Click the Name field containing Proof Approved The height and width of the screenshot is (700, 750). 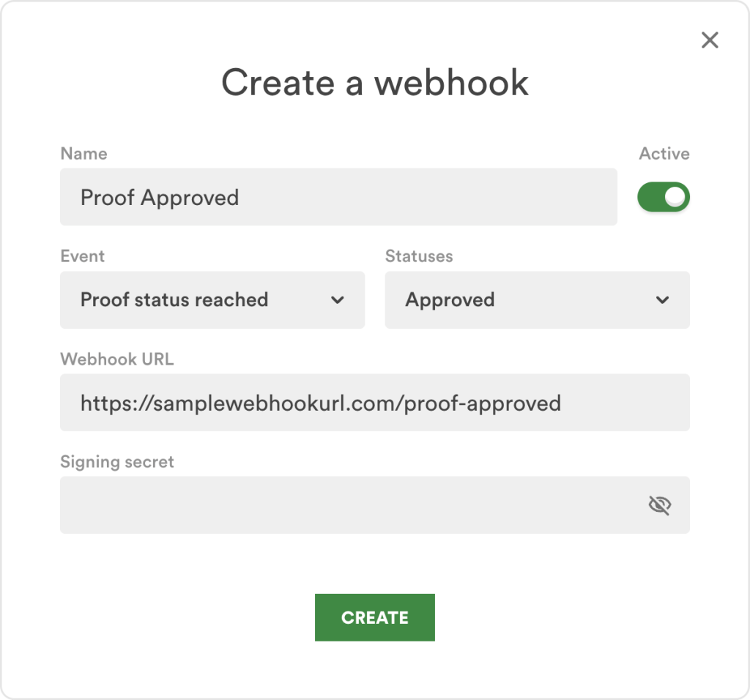point(338,197)
